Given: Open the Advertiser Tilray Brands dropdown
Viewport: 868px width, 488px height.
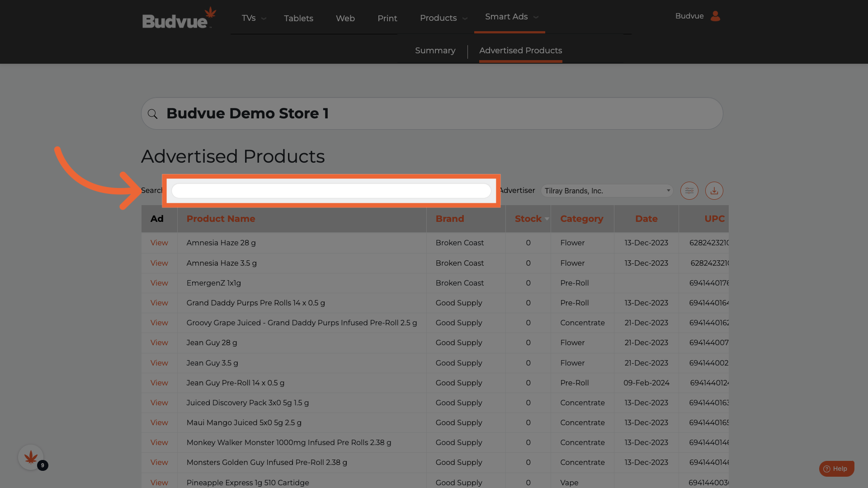Looking at the screenshot, I should coord(607,191).
